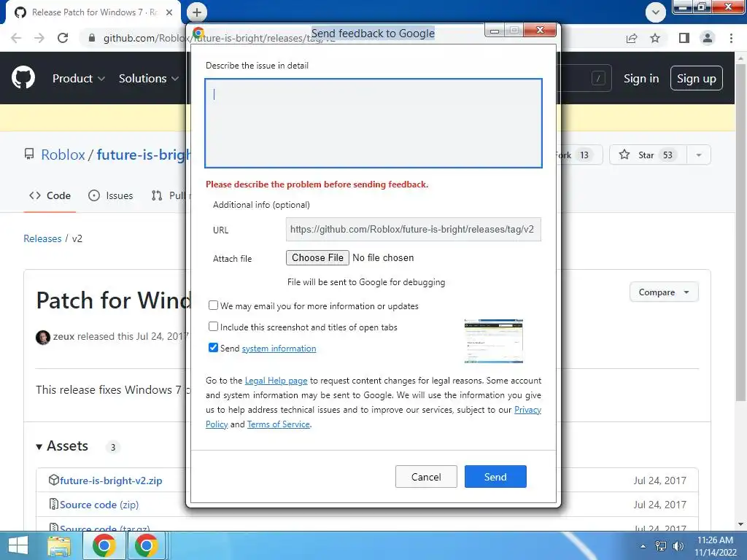Screen dimensions: 747x560
Task: Click the volume speaker tray icon
Action: point(678,546)
